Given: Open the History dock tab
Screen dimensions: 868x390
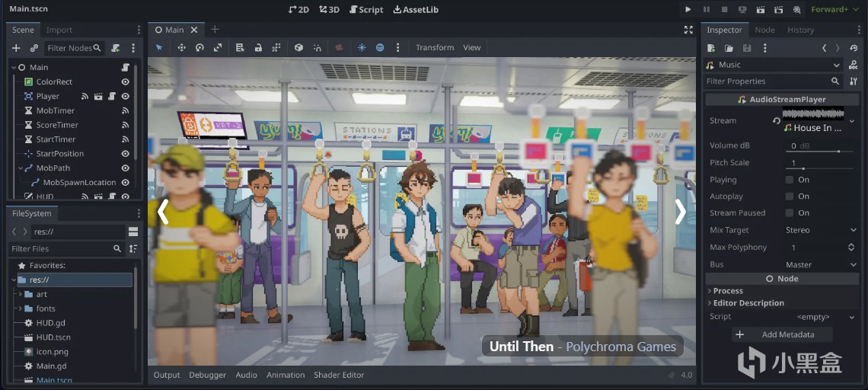Looking at the screenshot, I should 800,30.
